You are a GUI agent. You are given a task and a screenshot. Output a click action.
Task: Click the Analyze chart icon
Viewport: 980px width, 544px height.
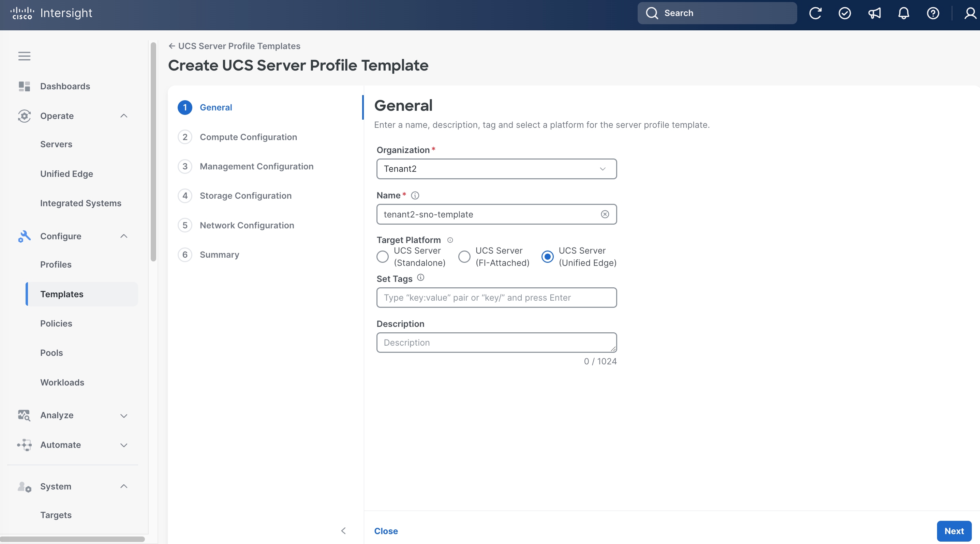click(x=24, y=415)
